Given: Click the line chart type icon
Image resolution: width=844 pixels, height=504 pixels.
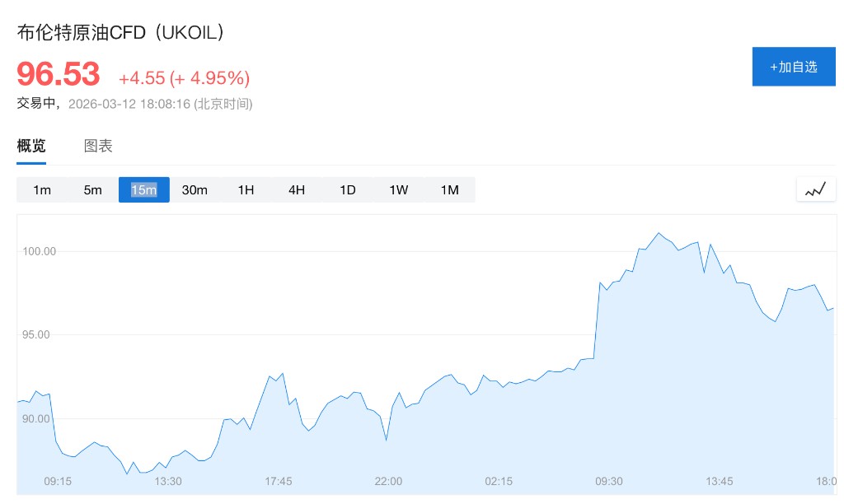Looking at the screenshot, I should pyautogui.click(x=815, y=189).
